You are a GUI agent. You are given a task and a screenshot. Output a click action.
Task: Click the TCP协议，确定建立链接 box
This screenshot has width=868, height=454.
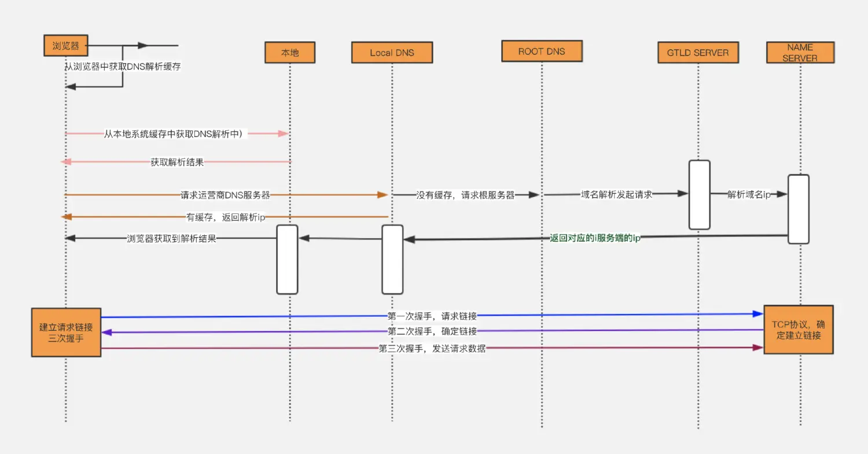click(799, 329)
